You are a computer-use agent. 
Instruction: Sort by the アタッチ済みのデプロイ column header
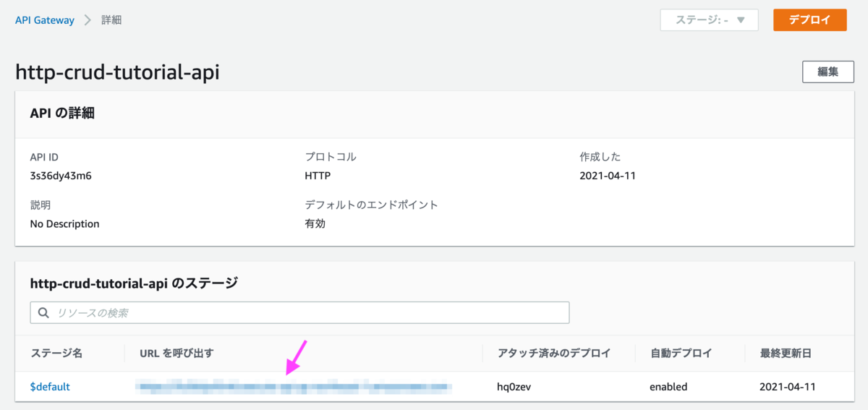coord(554,353)
